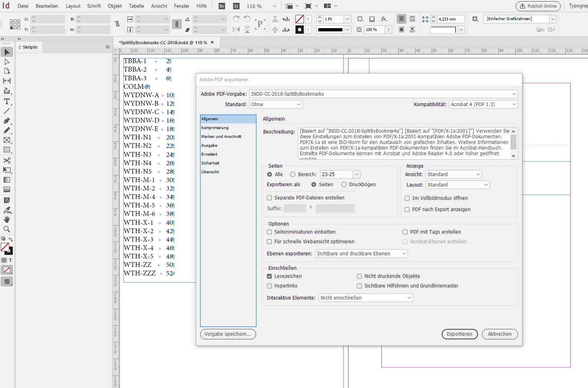Expand the Bereich page range dropdown
Image resolution: width=588 pixels, height=388 pixels.
pyautogui.click(x=356, y=174)
